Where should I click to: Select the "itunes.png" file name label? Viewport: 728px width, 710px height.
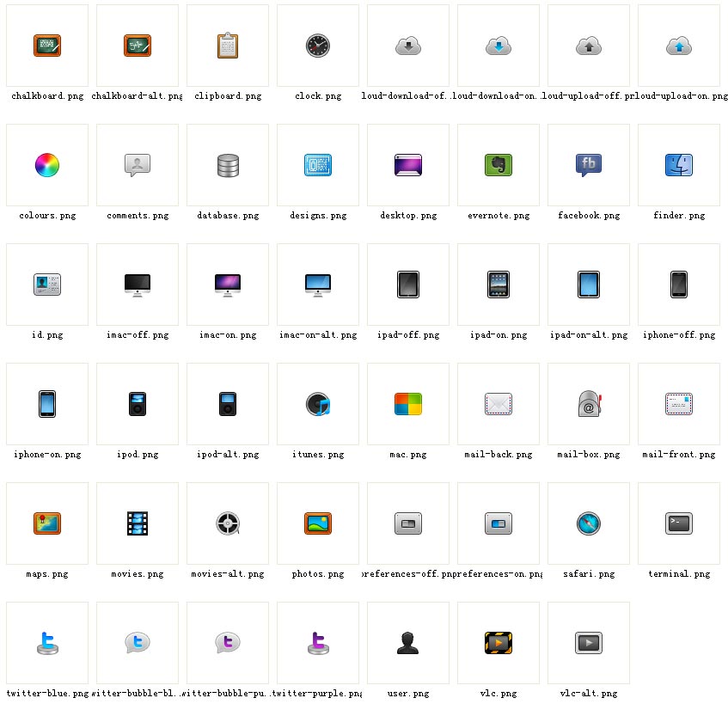318,455
